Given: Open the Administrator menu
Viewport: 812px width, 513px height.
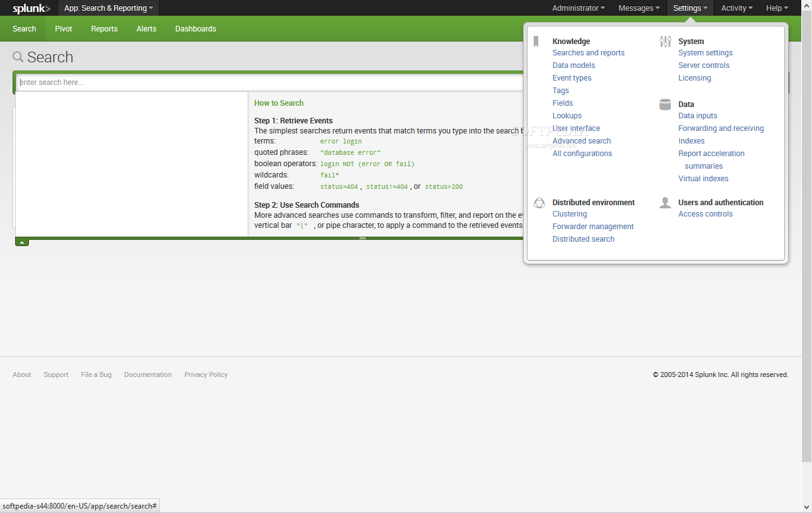Looking at the screenshot, I should pyautogui.click(x=578, y=8).
